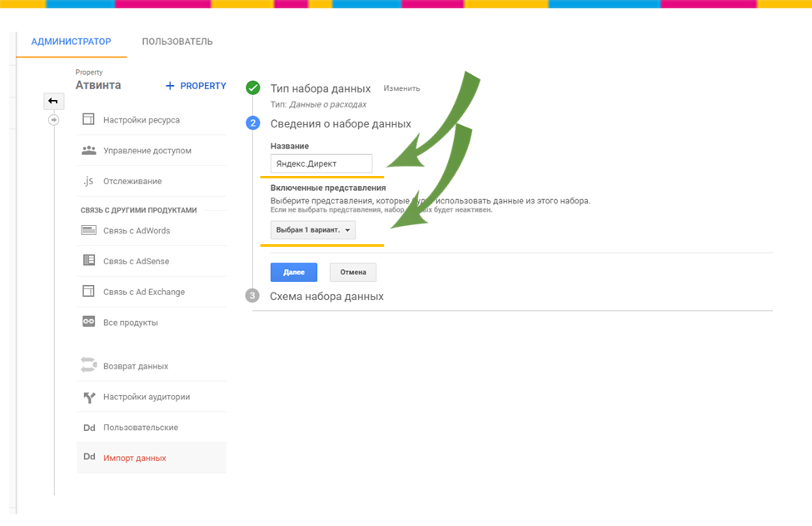This screenshot has height=526, width=812.
Task: Click the Название input field
Action: tap(321, 163)
